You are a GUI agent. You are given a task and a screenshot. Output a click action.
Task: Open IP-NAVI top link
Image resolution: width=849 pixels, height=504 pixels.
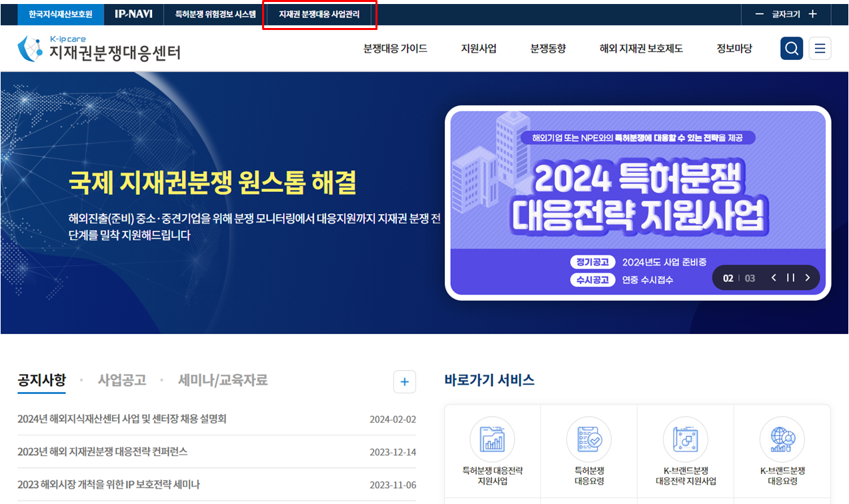(x=133, y=14)
